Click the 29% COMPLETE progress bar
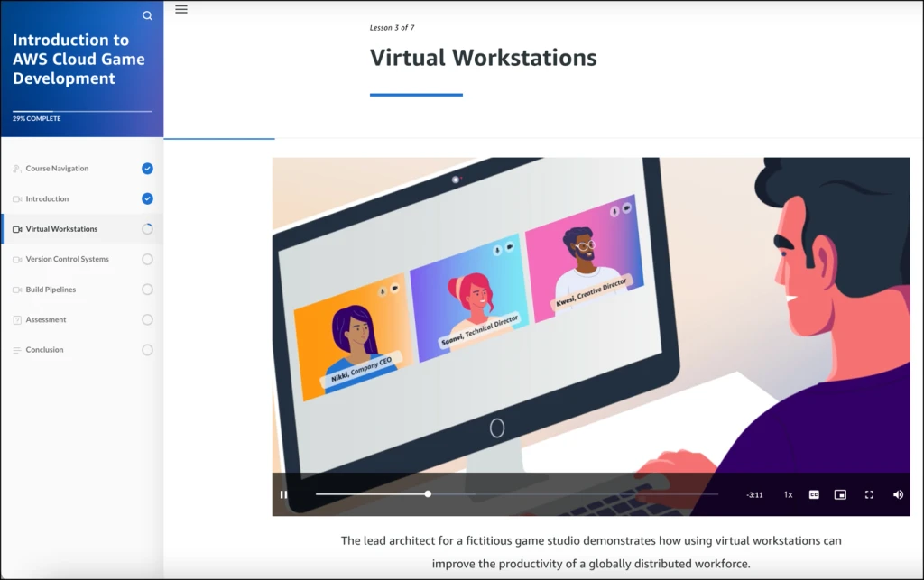924x580 pixels. (82, 111)
